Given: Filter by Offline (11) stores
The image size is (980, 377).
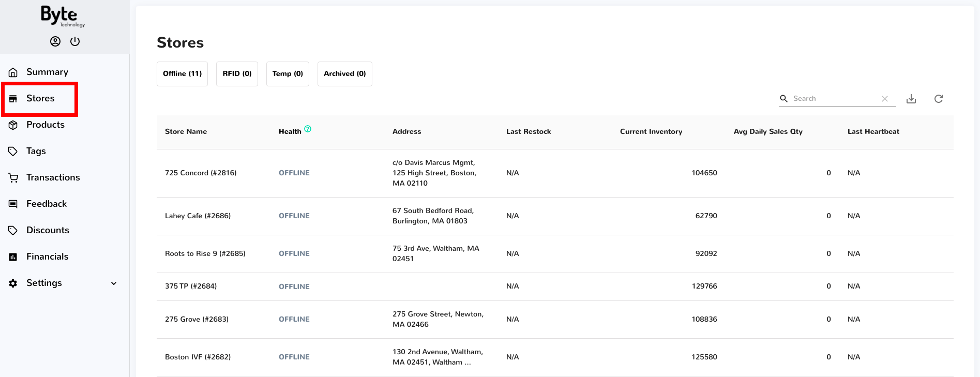Looking at the screenshot, I should (x=182, y=74).
